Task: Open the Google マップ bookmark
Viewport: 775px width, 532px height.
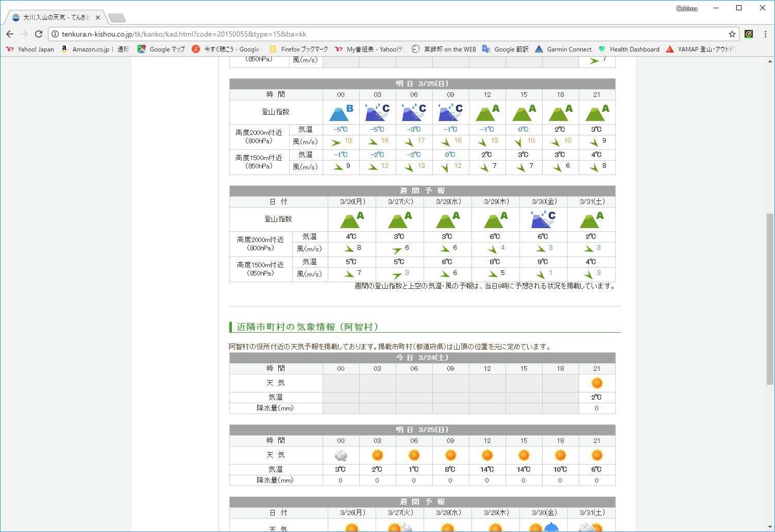Action: click(161, 49)
